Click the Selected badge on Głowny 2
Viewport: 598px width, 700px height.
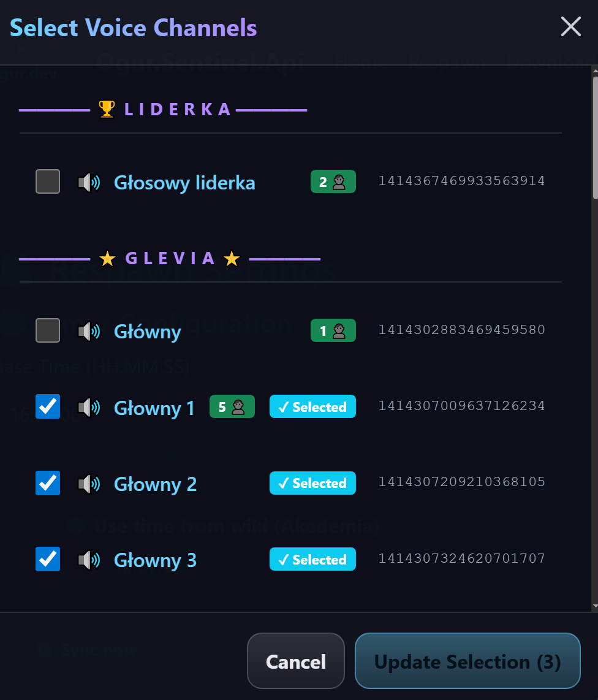312,483
